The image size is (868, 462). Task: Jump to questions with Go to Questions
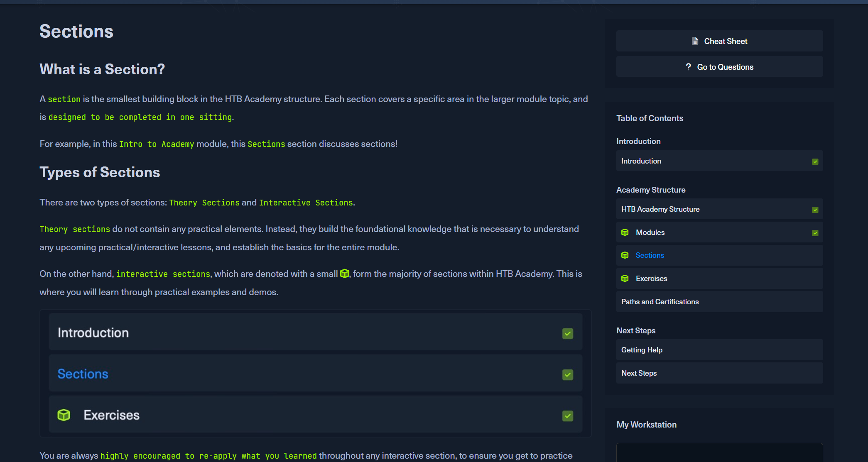[725, 67]
